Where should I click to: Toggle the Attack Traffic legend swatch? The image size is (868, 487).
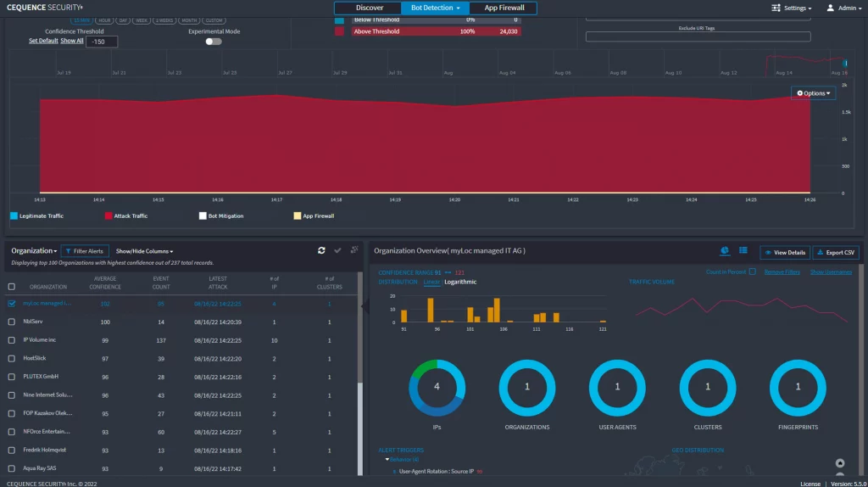pyautogui.click(x=108, y=216)
